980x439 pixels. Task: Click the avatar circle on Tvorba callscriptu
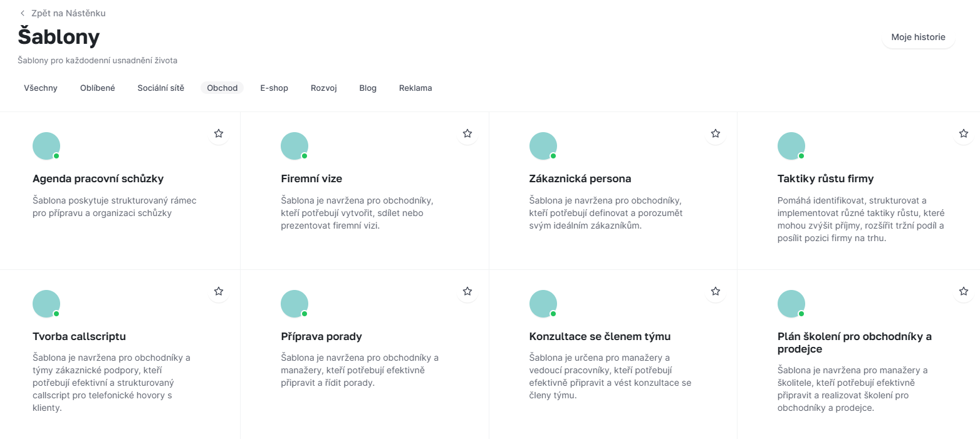(46, 304)
